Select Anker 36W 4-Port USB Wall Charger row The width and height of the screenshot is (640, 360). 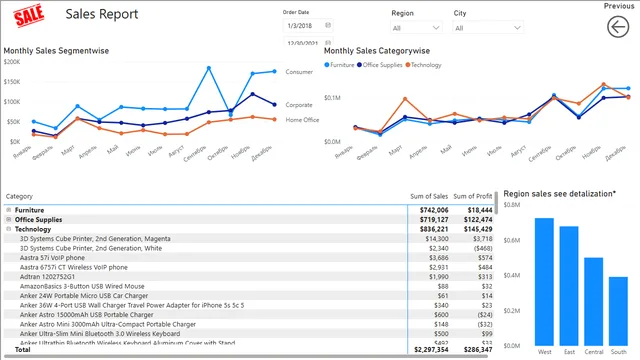point(248,305)
